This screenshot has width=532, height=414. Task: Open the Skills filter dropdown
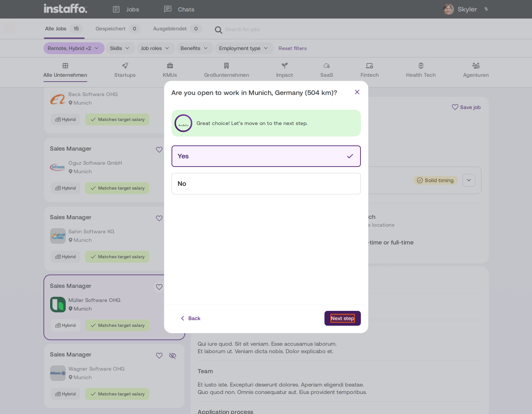point(120,48)
